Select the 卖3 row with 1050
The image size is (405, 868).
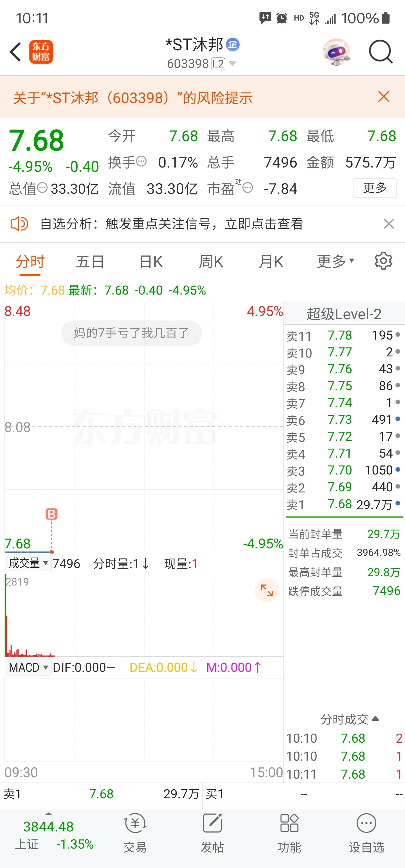344,470
